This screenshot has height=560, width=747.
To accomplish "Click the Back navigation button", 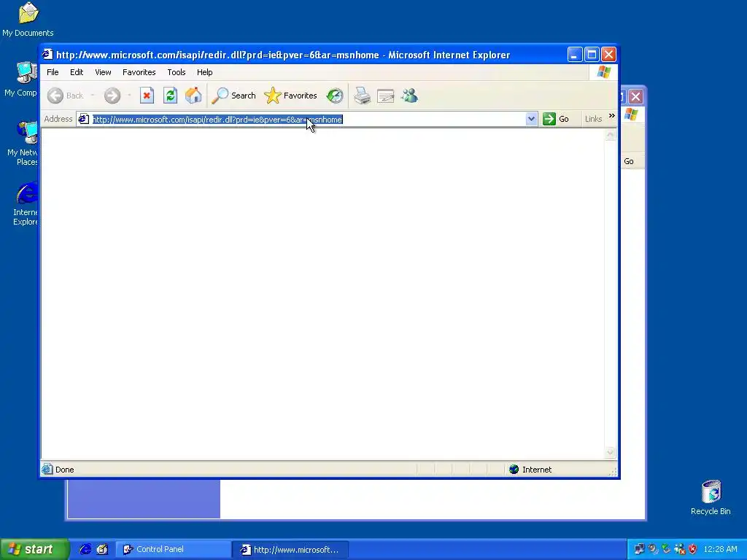I will [x=66, y=96].
